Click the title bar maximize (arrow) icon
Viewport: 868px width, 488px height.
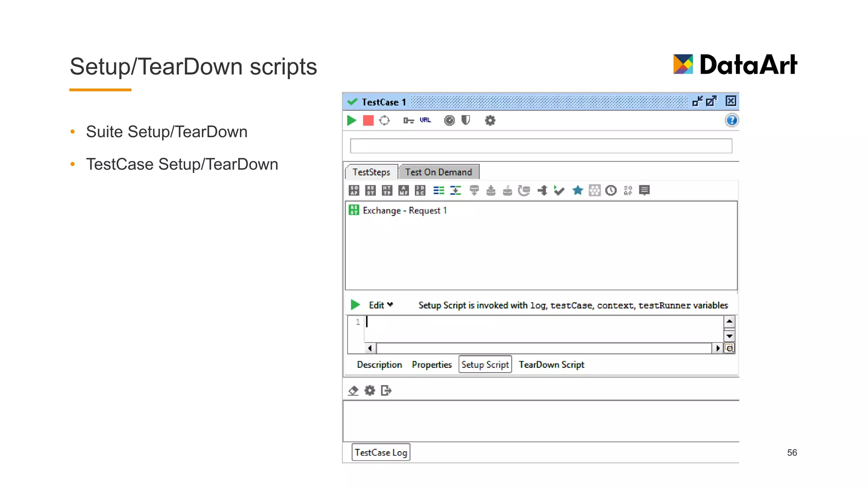712,101
